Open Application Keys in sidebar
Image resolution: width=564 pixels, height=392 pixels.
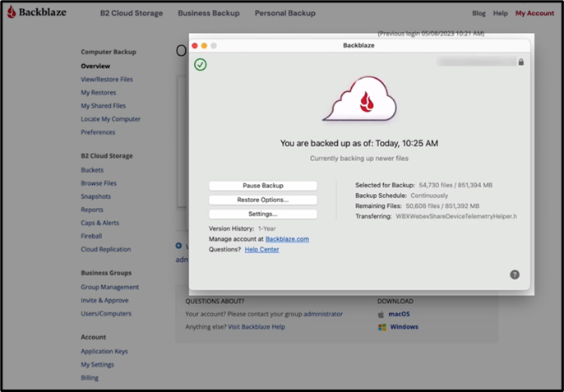pyautogui.click(x=104, y=352)
